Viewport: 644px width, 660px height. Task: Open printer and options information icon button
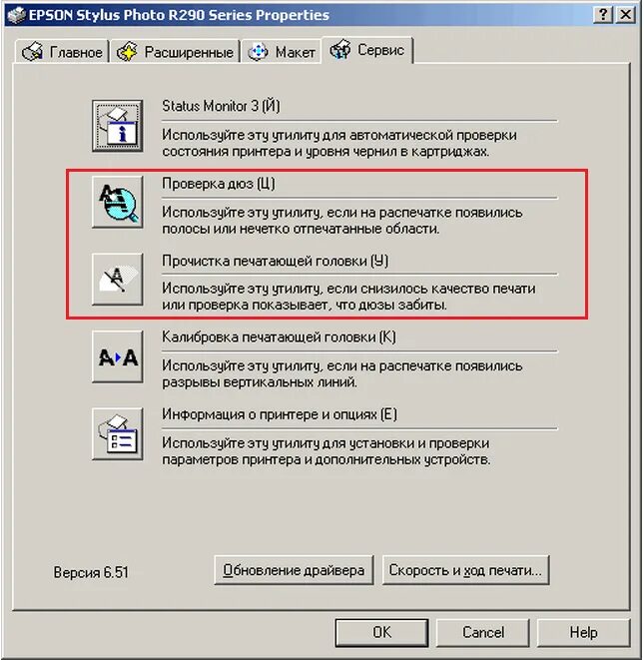118,434
